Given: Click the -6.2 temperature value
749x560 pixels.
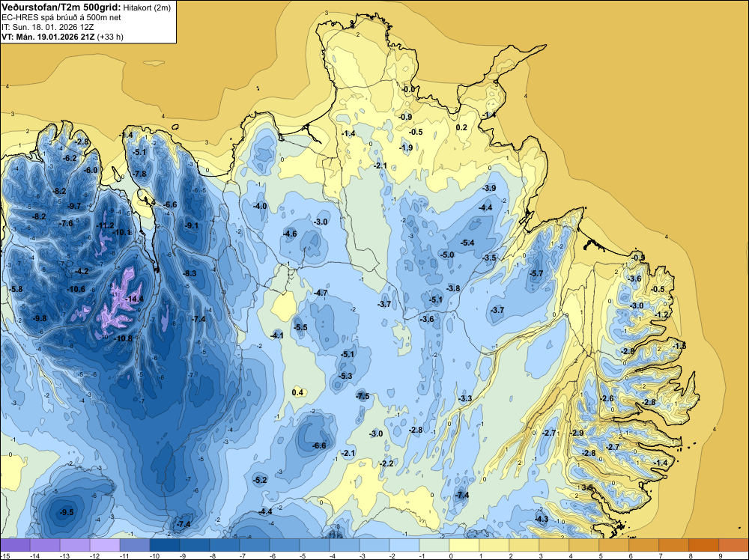Looking at the screenshot, I should 70,159.
